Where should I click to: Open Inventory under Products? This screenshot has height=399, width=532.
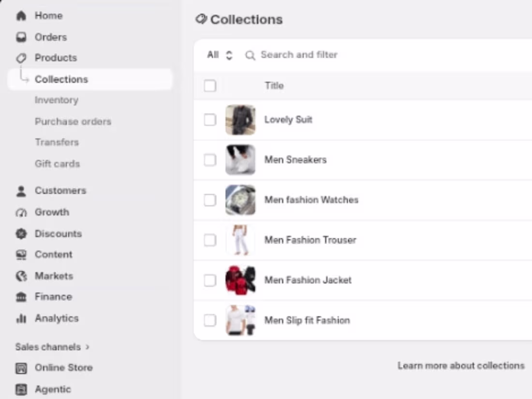click(57, 100)
